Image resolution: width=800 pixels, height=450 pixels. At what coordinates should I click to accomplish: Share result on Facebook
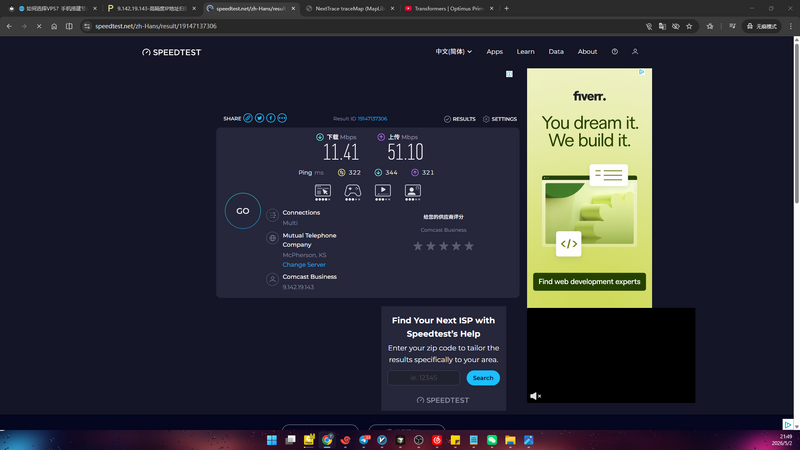pos(270,118)
